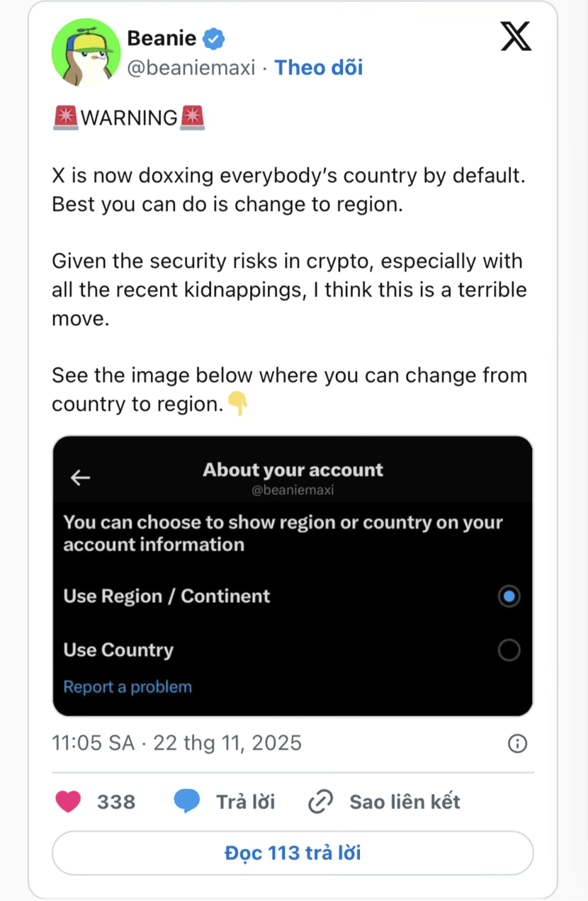This screenshot has width=588, height=901.
Task: Click the X logo icon
Action: tap(515, 37)
